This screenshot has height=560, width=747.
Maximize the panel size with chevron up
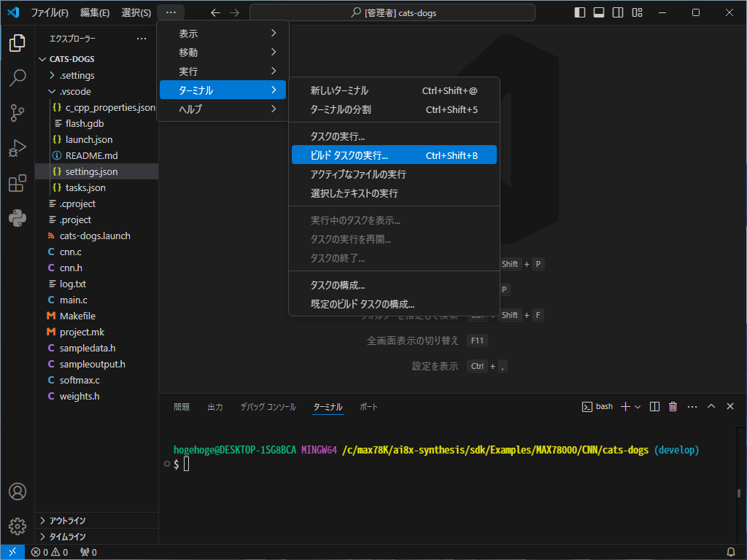(711, 406)
